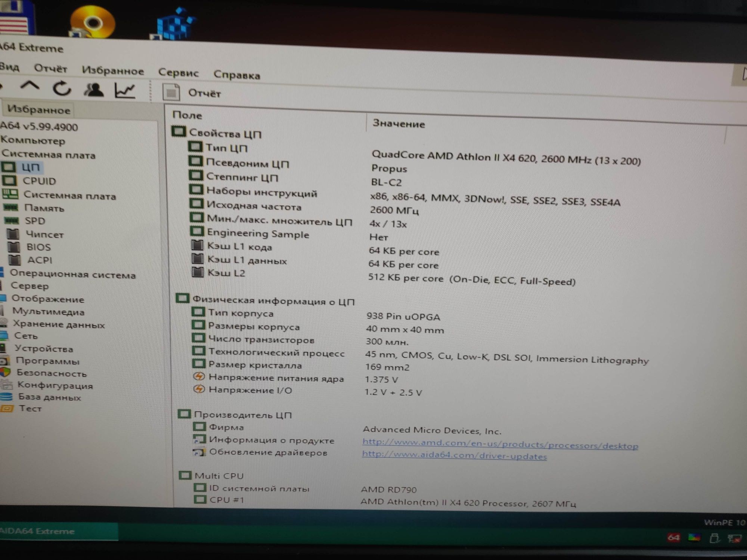
Task: Select ЦП in the sidebar tree
Action: tap(30, 167)
